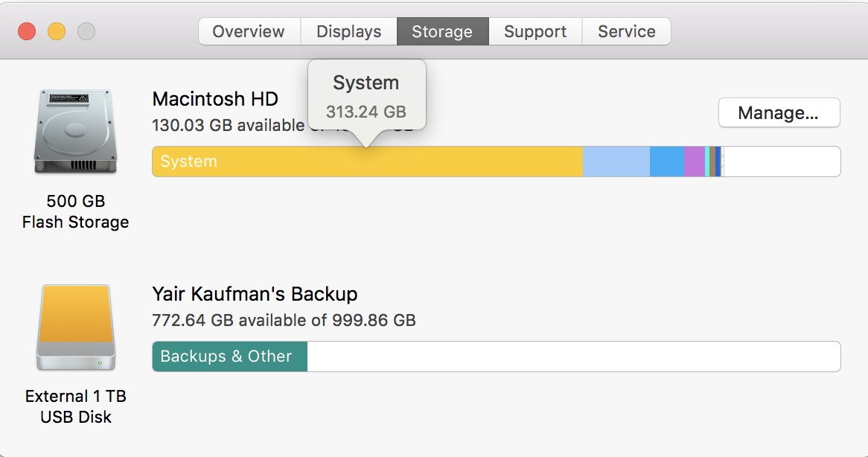Switch to the Overview tab
Viewport: 868px width, 457px height.
tap(249, 31)
